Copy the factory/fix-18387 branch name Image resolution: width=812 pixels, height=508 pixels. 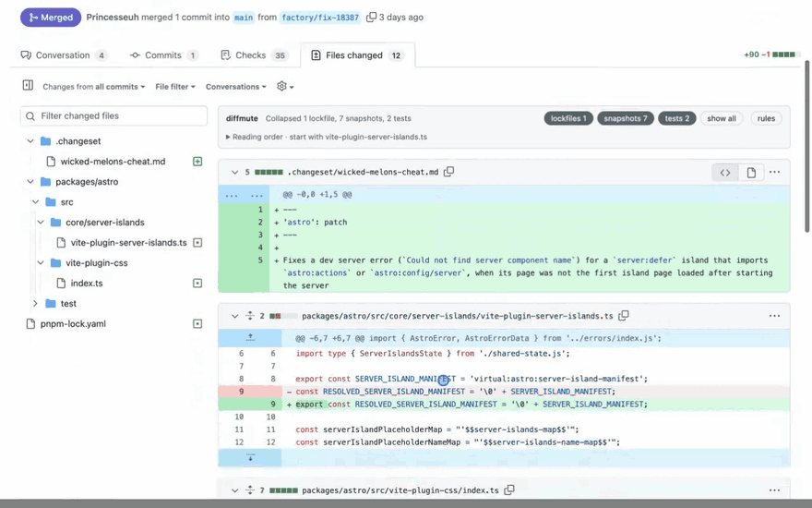coord(371,18)
